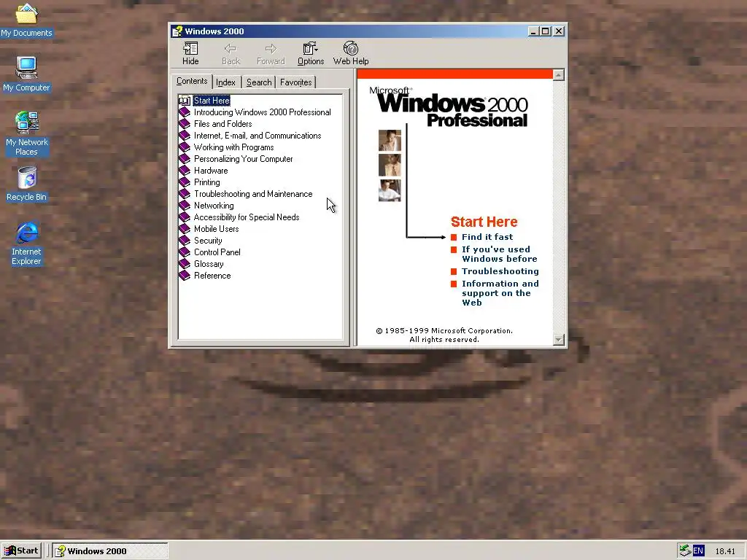Image resolution: width=747 pixels, height=560 pixels.
Task: Expand the Hardware book icon
Action: (185, 171)
